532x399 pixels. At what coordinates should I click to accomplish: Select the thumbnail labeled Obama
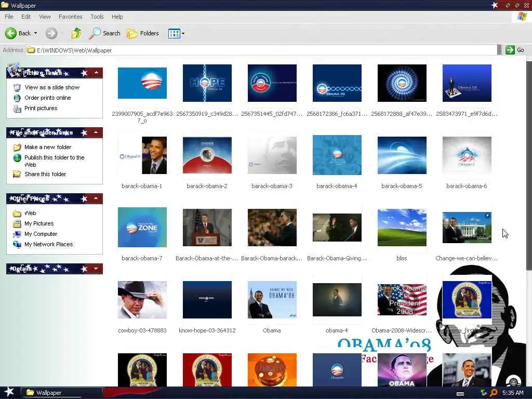point(272,300)
